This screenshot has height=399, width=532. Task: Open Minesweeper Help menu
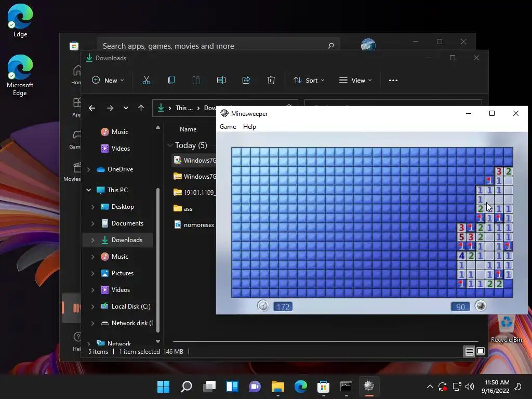click(x=249, y=127)
